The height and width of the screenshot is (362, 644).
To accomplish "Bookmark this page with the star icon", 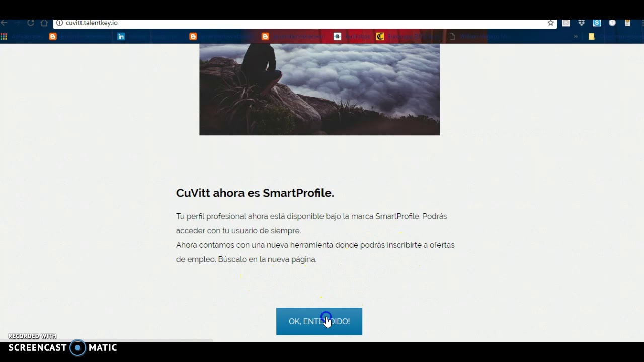I will click(x=550, y=23).
